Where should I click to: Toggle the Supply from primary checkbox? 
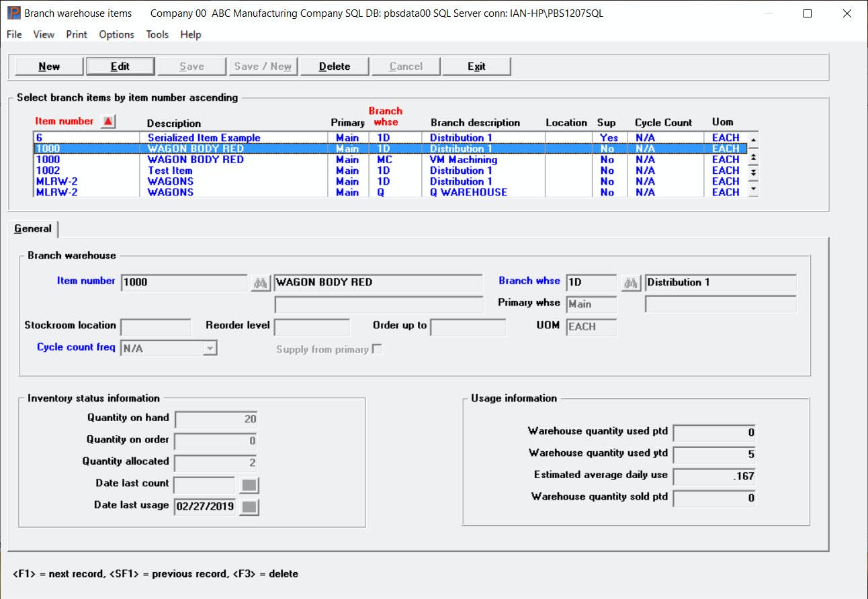377,349
